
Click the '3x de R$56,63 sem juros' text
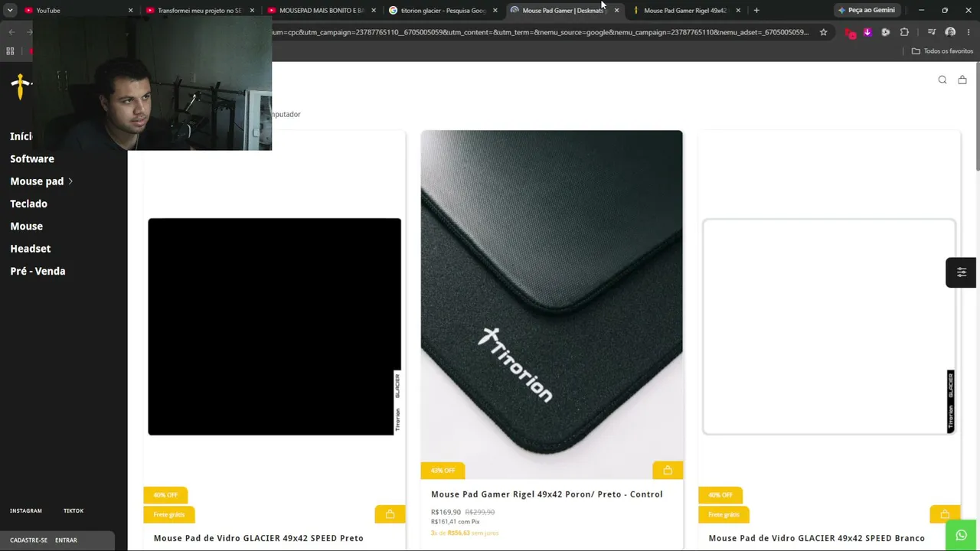click(465, 533)
